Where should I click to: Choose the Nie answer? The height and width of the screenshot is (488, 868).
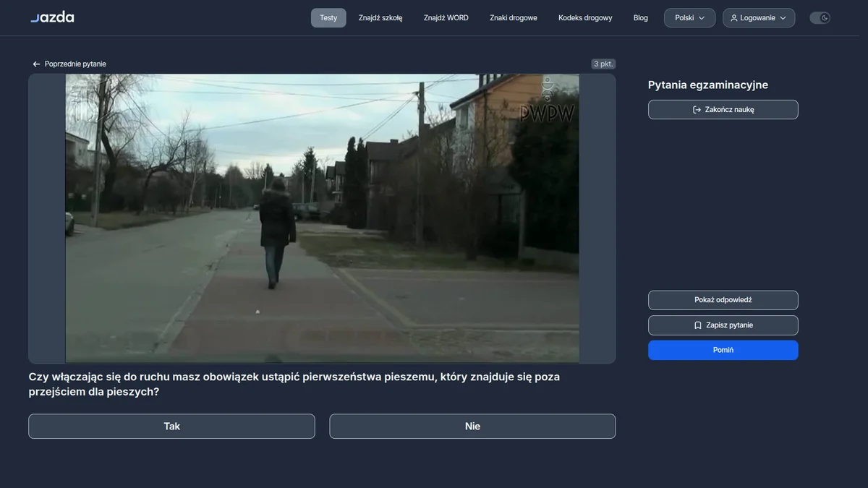coord(472,427)
